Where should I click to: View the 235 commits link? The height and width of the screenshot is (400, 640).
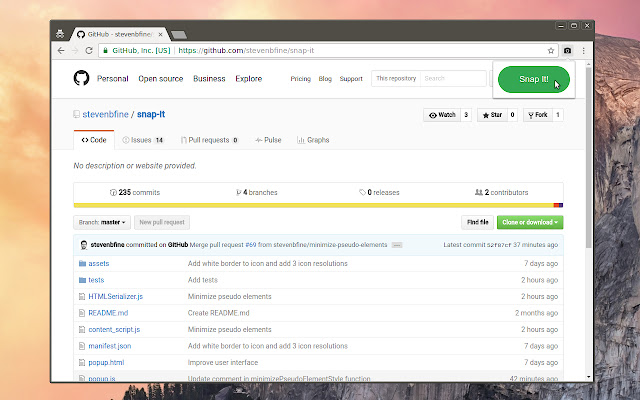(135, 192)
